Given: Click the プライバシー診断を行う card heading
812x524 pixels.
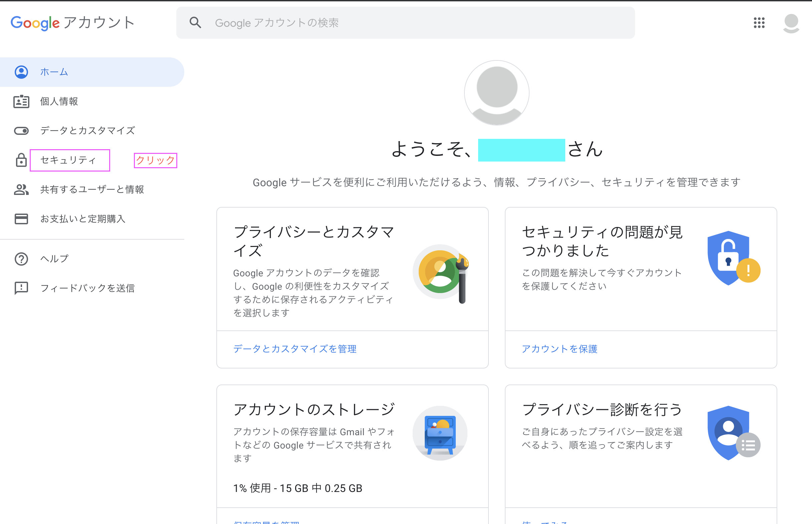Looking at the screenshot, I should (x=602, y=409).
